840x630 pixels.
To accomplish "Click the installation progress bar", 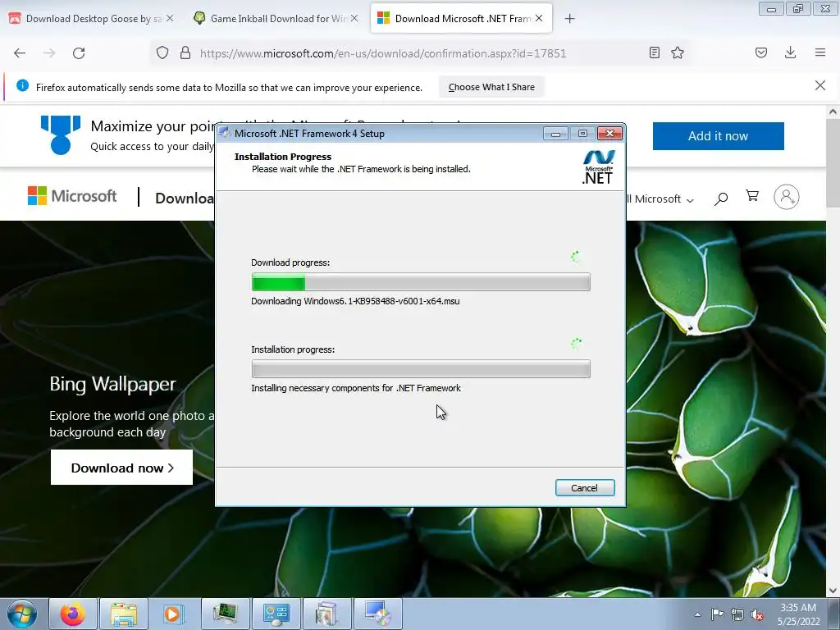I will pos(421,368).
